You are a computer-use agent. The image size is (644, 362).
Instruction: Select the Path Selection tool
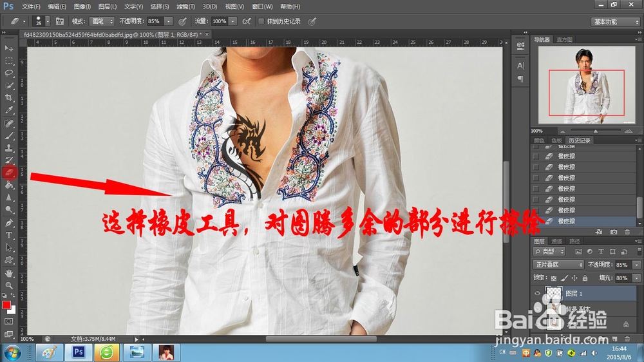pyautogui.click(x=8, y=248)
